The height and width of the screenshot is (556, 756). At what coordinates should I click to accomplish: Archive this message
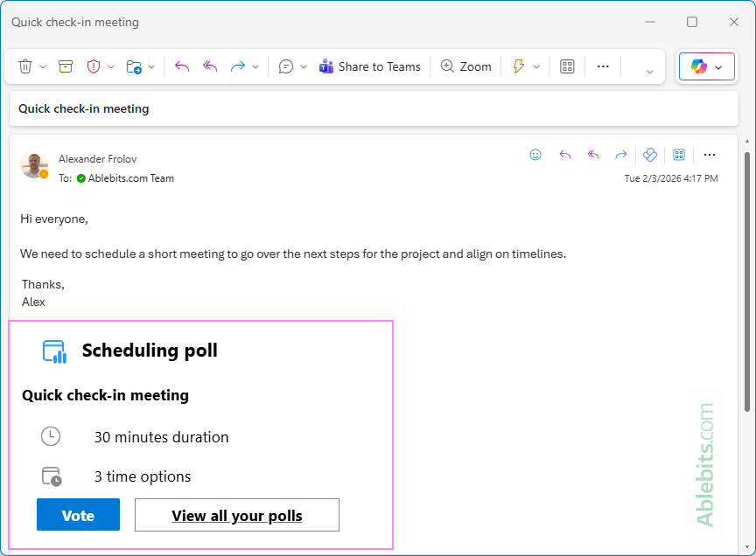pyautogui.click(x=65, y=66)
